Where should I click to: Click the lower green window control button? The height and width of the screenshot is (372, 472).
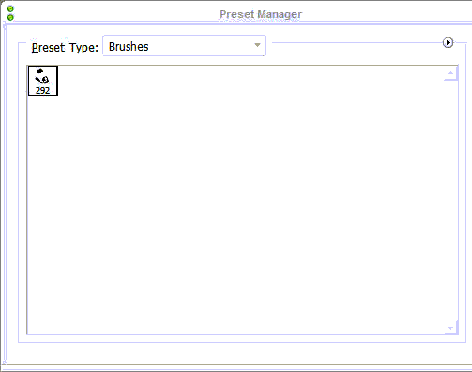pos(10,17)
